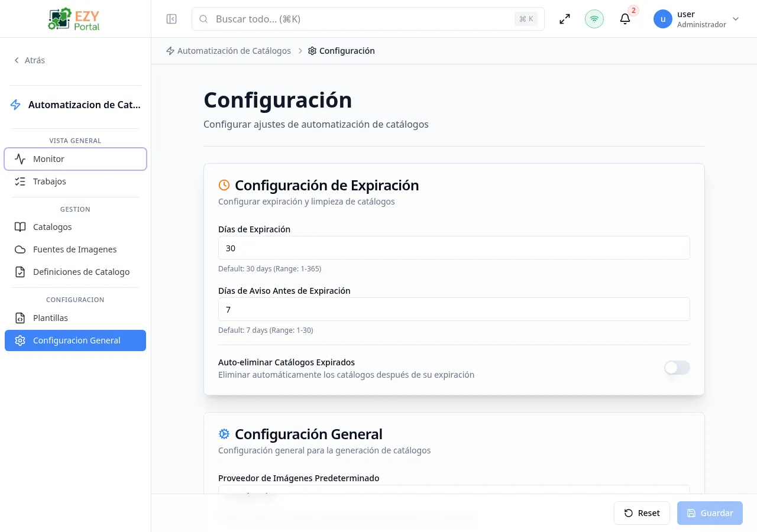Click the Definiciones de Catalogo file-check icon
Screen dimensions: 757x532
click(20, 272)
